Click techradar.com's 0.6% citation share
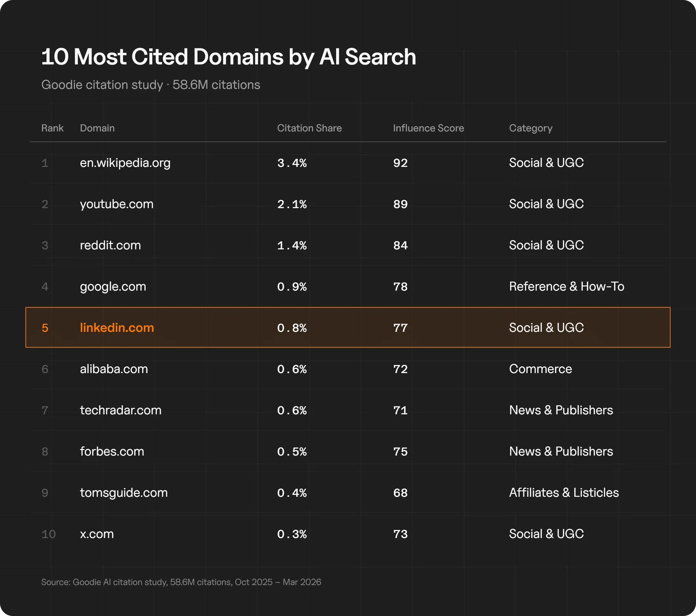The width and height of the screenshot is (696, 616). [292, 410]
